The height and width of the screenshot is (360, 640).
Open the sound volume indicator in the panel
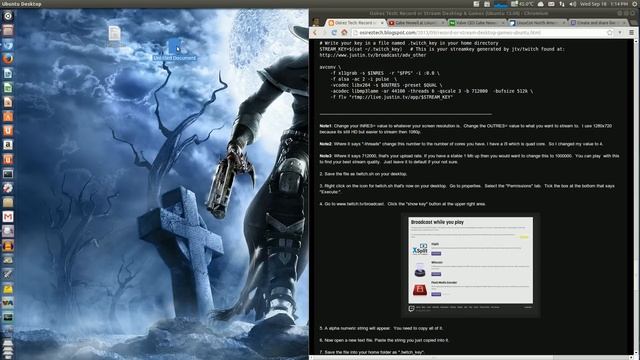tap(573, 4)
